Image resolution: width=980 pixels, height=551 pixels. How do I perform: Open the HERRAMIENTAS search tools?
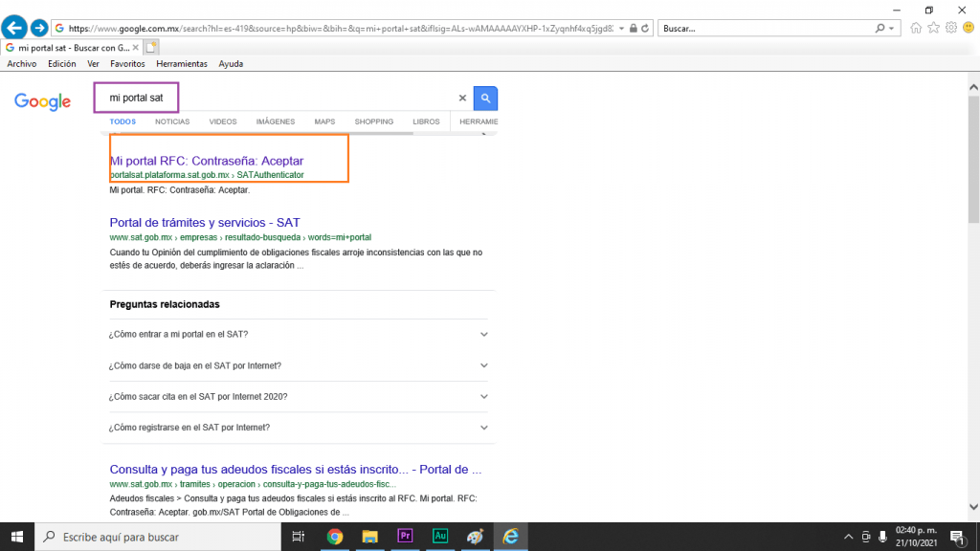(x=479, y=121)
